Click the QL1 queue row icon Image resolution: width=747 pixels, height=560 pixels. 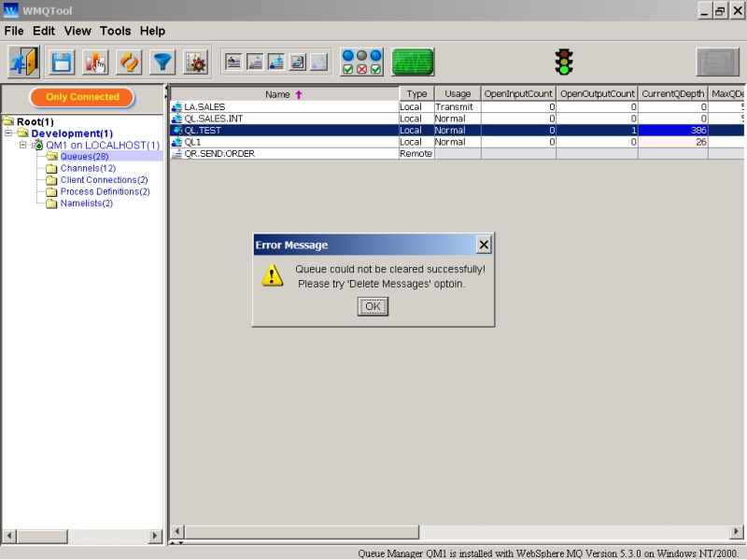point(176,142)
